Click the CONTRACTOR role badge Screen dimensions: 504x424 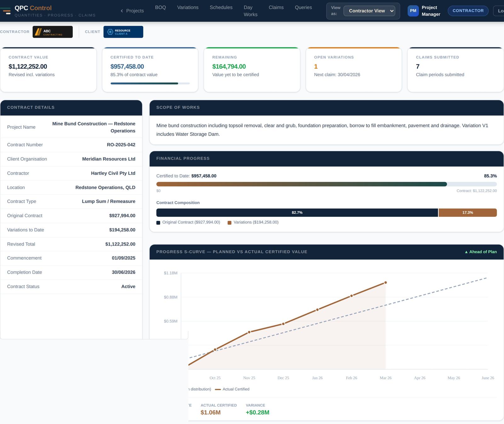468,11
